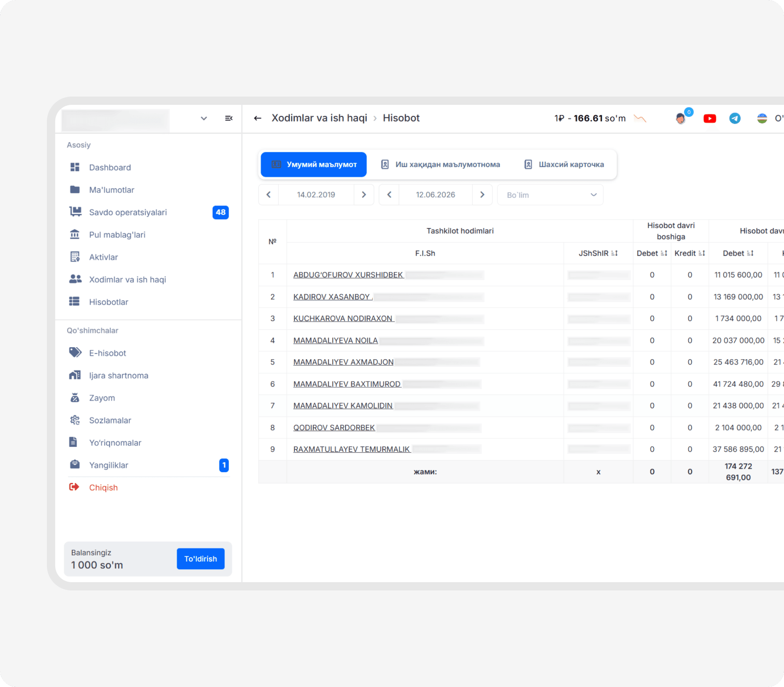Viewport: 784px width, 687px height.
Task: Click the exchange rate trend chart icon
Action: (x=640, y=119)
